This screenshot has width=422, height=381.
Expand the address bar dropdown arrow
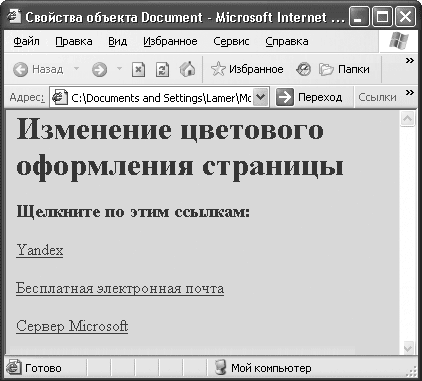pos(261,97)
